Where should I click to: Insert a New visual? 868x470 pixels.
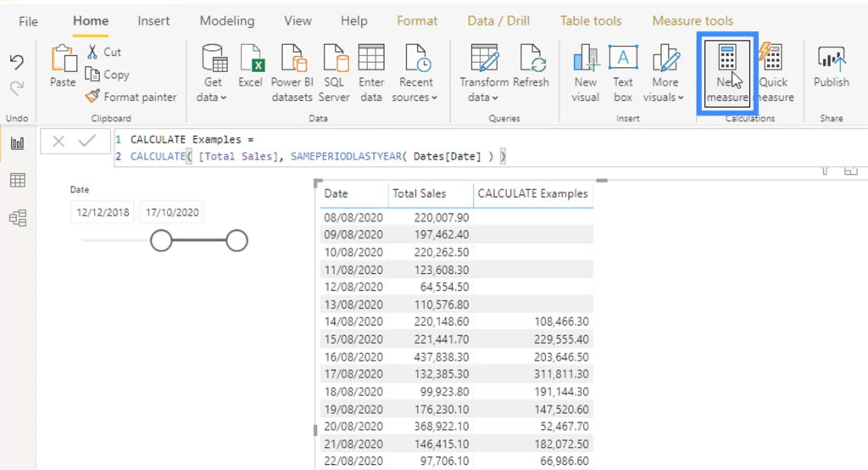585,74
